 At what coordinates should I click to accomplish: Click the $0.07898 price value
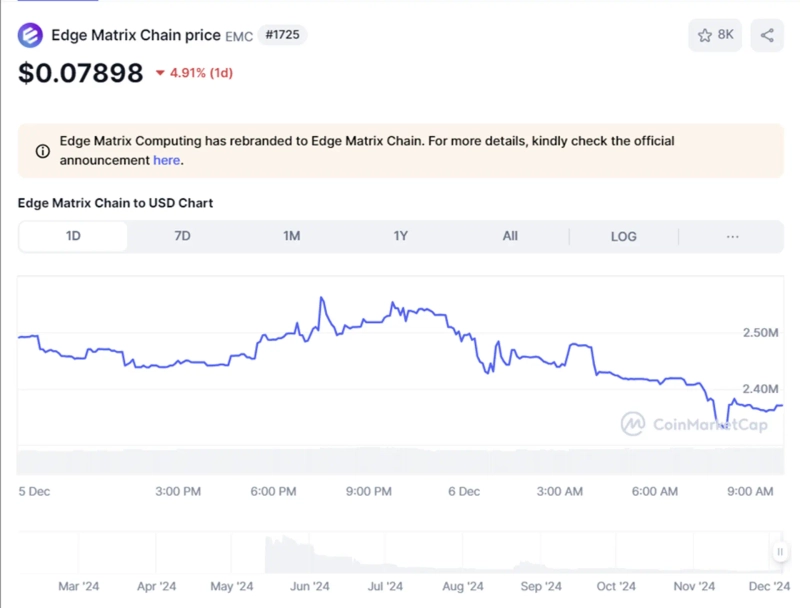click(80, 73)
